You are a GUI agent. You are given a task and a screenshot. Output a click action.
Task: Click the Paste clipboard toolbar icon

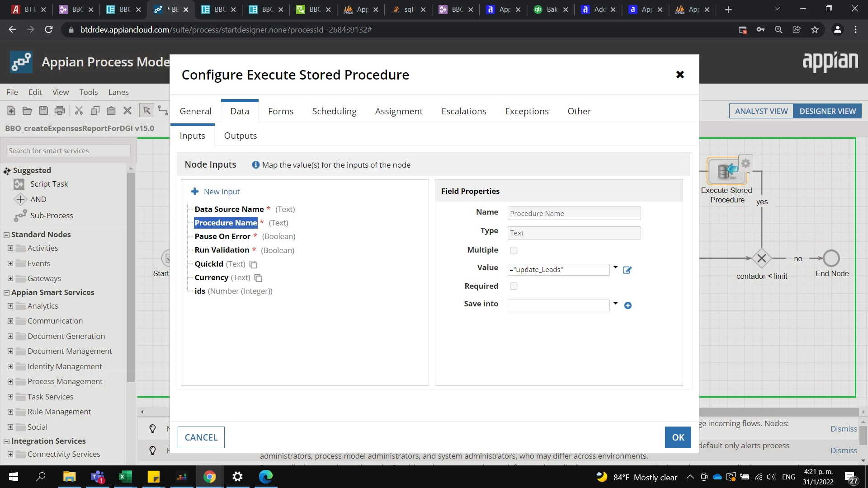[111, 111]
